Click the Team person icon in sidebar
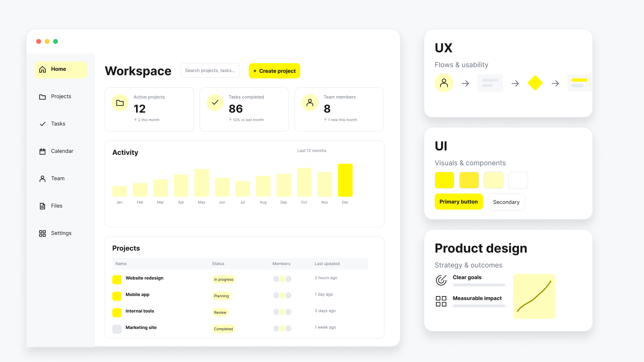Screen dimensions: 644x362 click(x=42, y=179)
